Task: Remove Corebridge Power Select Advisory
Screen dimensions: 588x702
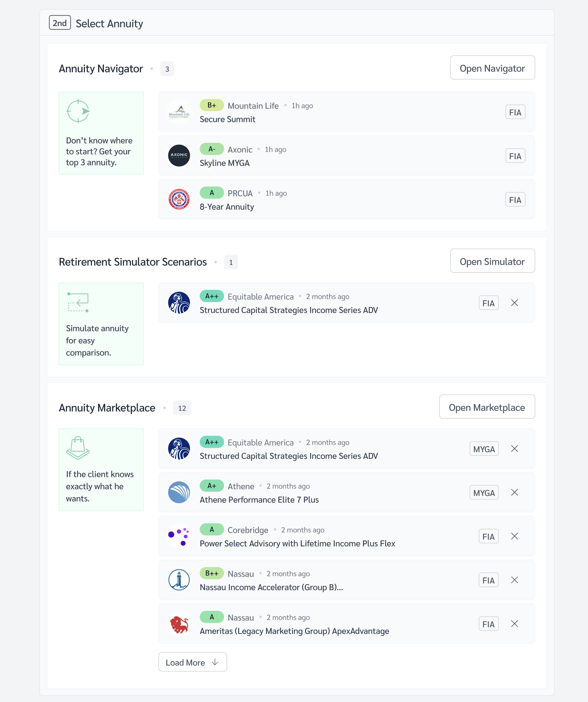Action: click(x=514, y=536)
